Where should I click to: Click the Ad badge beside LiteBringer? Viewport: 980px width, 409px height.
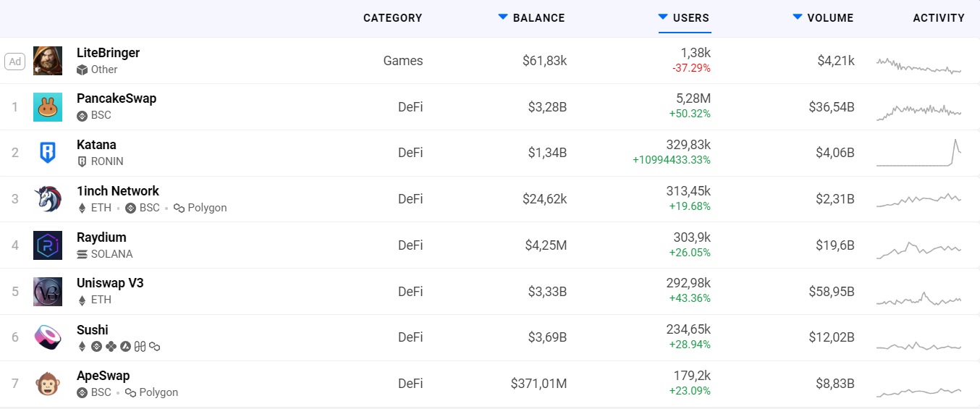14,62
